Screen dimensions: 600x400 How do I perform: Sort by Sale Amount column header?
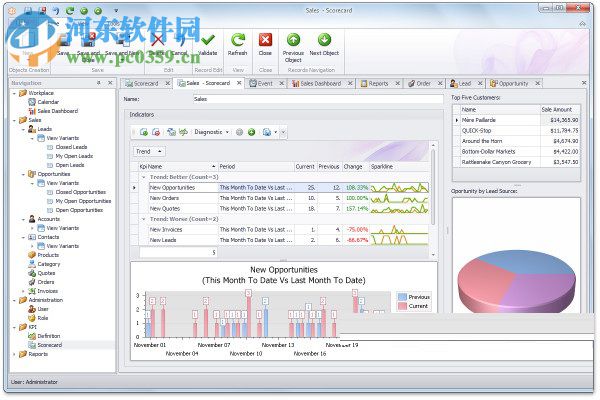tap(560, 110)
